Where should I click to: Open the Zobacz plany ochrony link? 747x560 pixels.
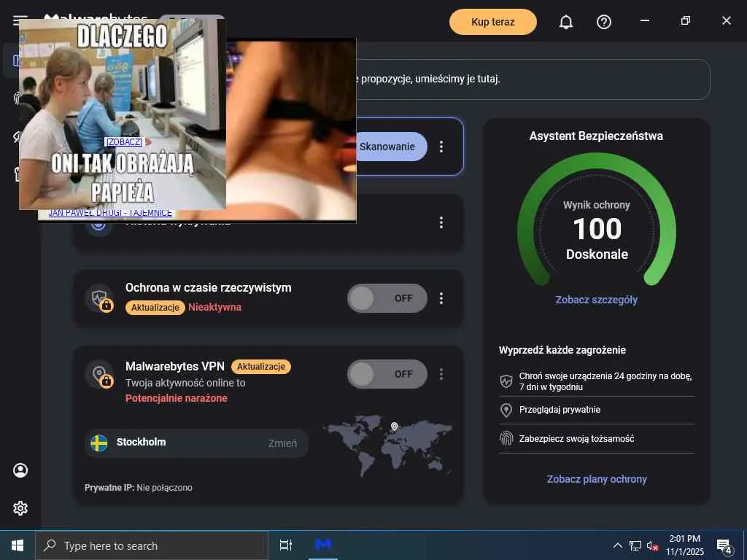coord(597,479)
